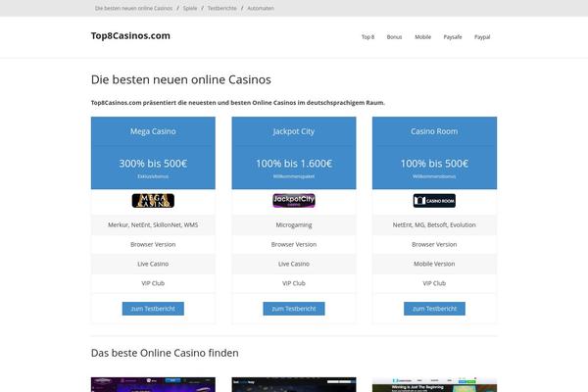588x392 pixels.
Task: Open the purple casino screenshot thumbnail
Action: click(153, 384)
